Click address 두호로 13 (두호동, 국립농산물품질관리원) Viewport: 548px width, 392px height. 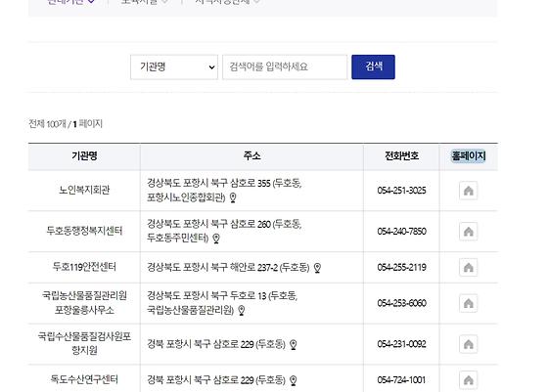(222, 303)
